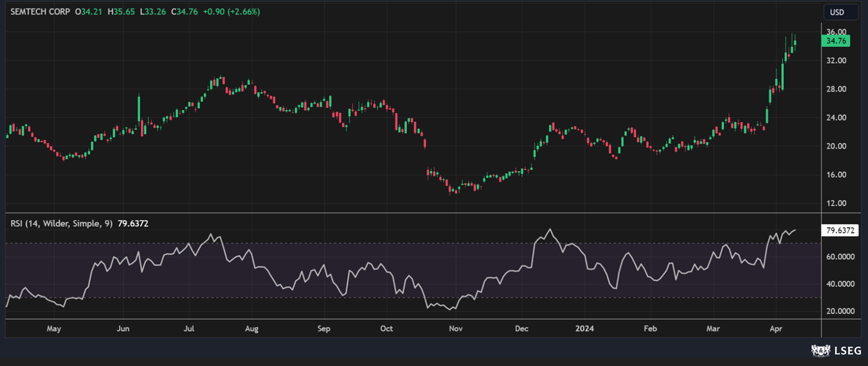Click the H35.65 high value in header
Image resolution: width=868 pixels, height=366 pixels.
[x=123, y=12]
